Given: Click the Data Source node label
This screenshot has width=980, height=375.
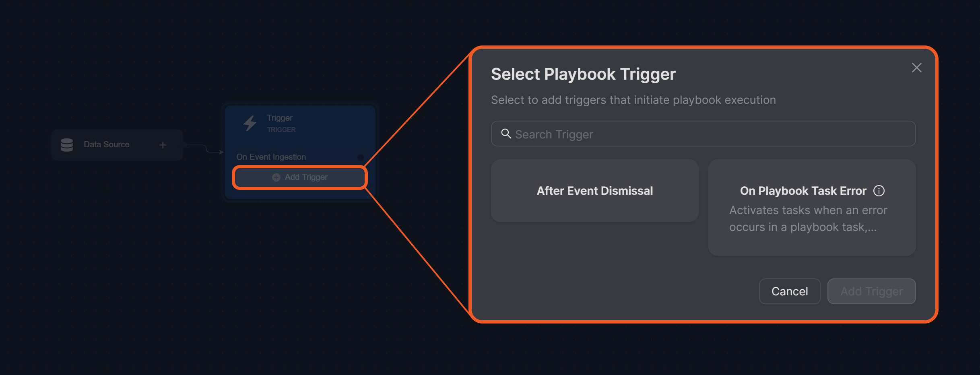Looking at the screenshot, I should point(106,144).
